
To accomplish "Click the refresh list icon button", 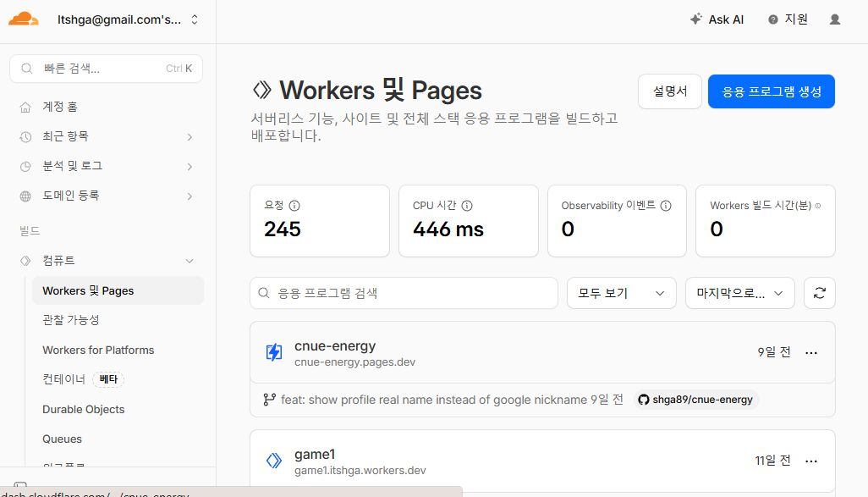I will pyautogui.click(x=819, y=293).
